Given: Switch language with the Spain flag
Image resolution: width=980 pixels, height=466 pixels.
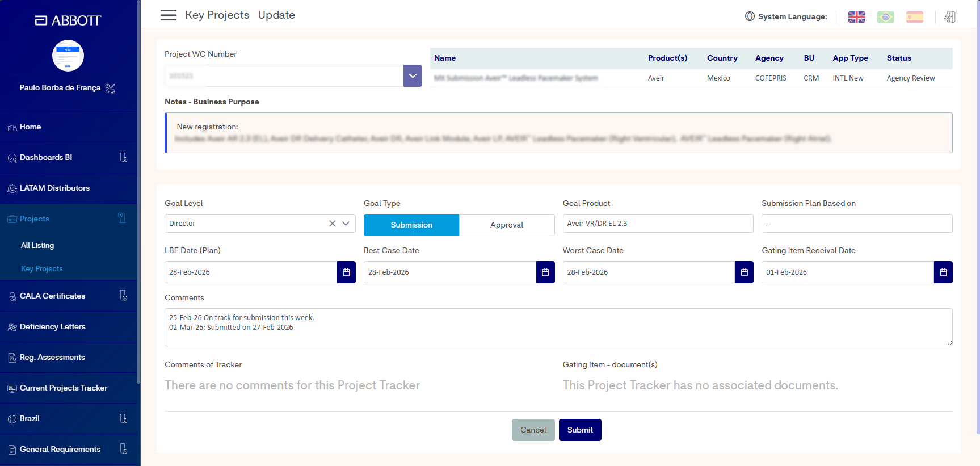Looking at the screenshot, I should pos(914,17).
